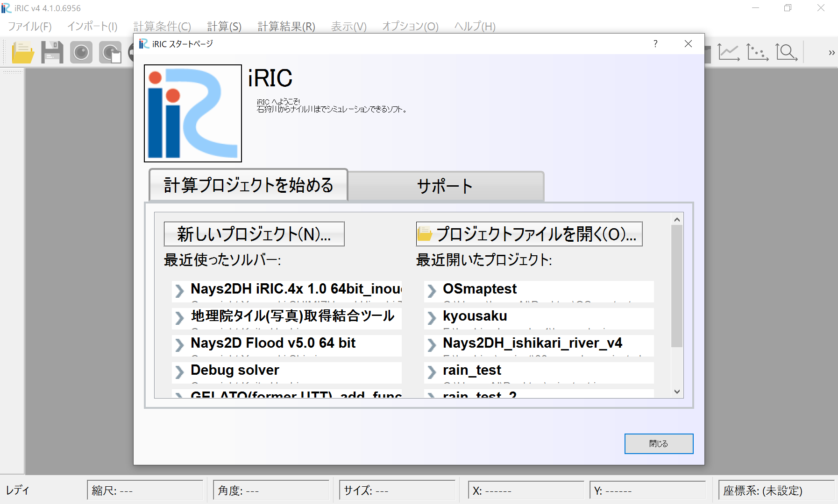Viewport: 838px width, 504px height.
Task: Open the recent project Nays2DH_ishikari_river_v4
Action: 539,345
